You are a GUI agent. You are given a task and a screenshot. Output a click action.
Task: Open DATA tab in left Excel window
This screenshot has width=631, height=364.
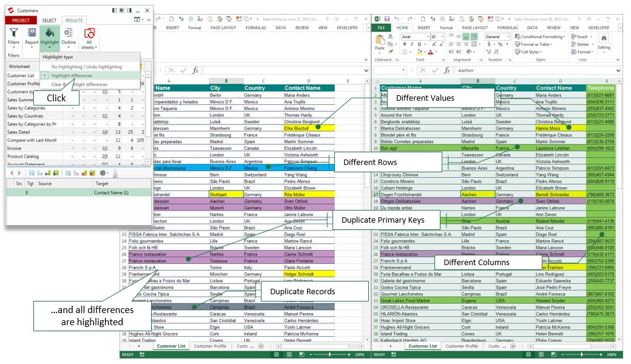pos(280,28)
